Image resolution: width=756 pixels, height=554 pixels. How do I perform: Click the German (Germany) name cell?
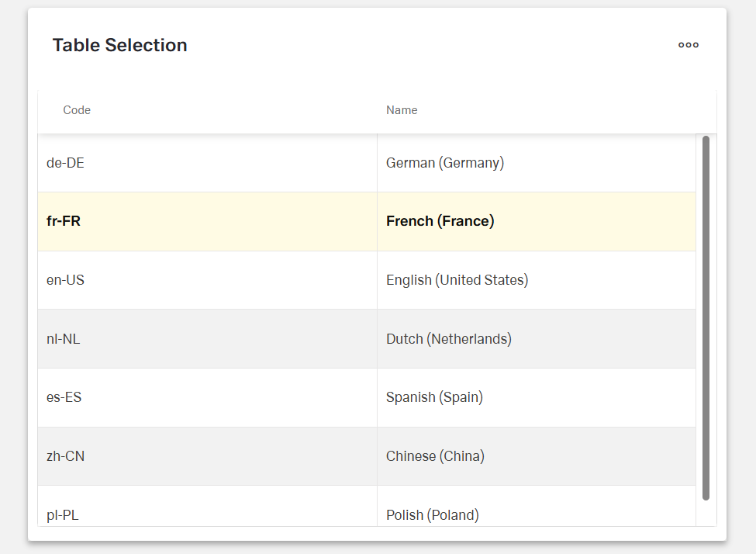coord(445,163)
